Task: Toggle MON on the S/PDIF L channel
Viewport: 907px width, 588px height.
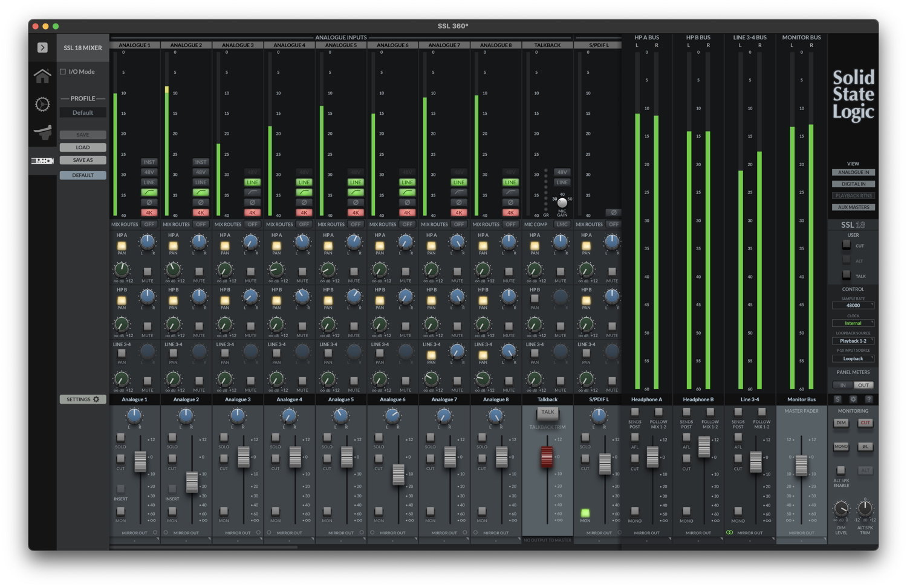Action: coord(585,512)
